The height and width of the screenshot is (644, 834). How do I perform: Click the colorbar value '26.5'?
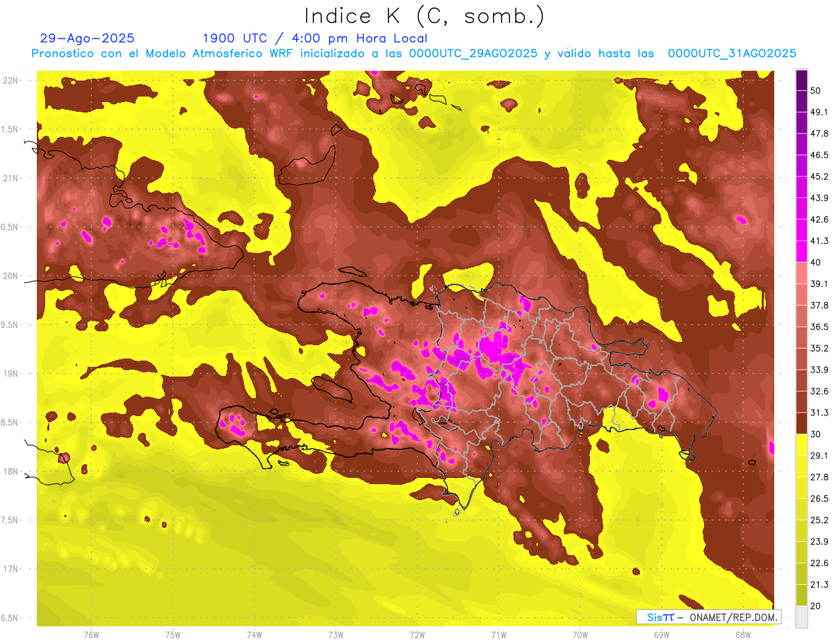(x=819, y=499)
